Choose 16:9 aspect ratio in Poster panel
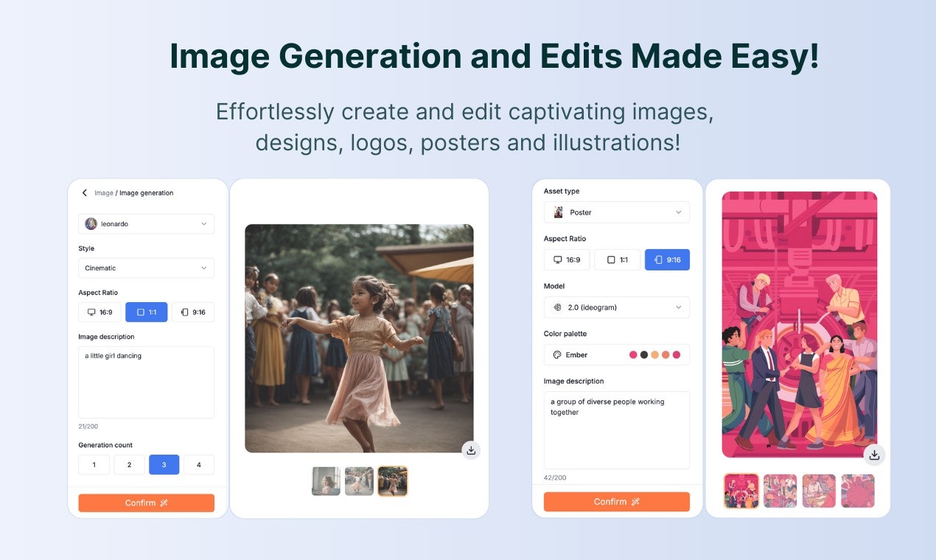Screen dimensions: 936x560 point(567,260)
